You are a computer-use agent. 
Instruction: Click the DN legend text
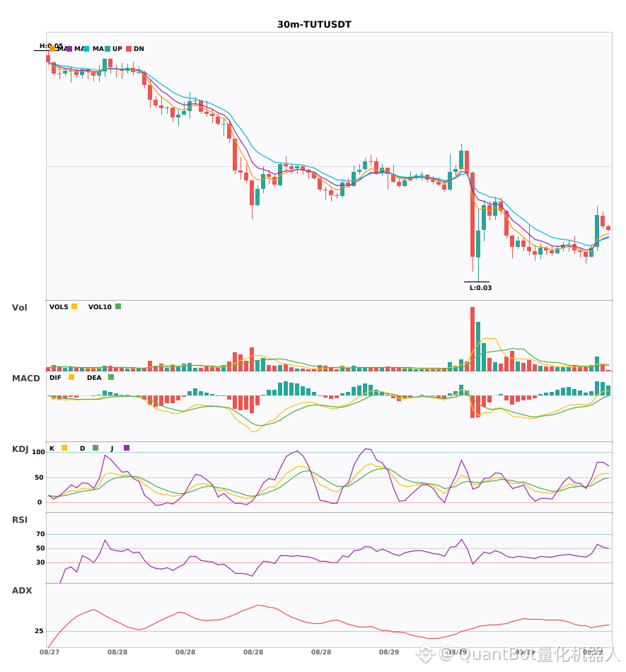tap(139, 49)
